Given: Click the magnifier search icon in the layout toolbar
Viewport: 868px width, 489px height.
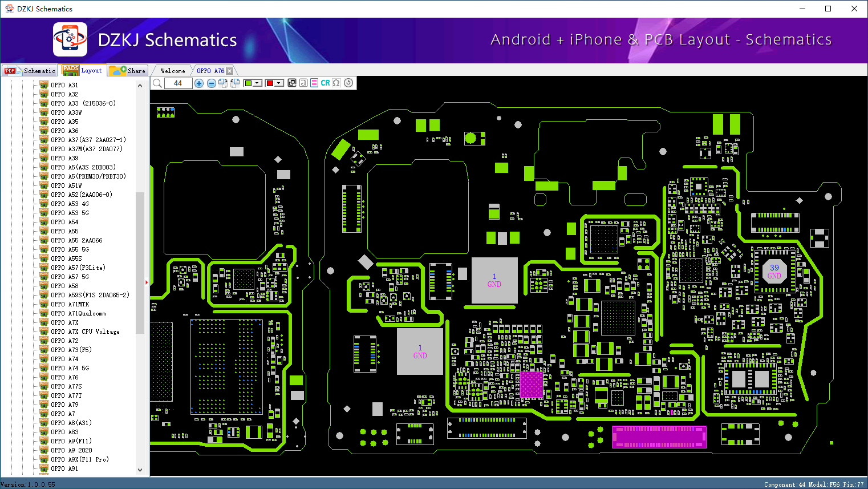Looking at the screenshot, I should (157, 83).
